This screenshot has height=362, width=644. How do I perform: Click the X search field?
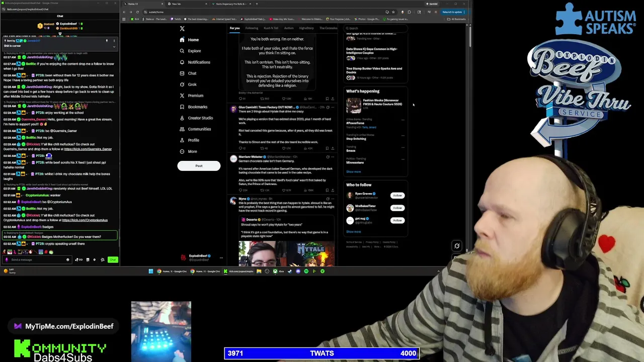click(x=375, y=29)
